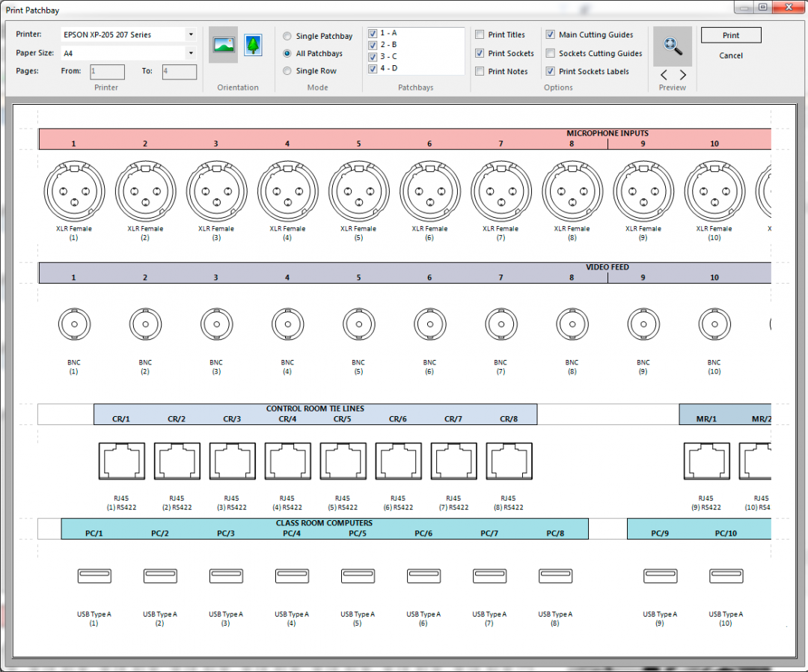Screen dimensions: 808x672
Task: Click the Print button
Action: coord(730,35)
